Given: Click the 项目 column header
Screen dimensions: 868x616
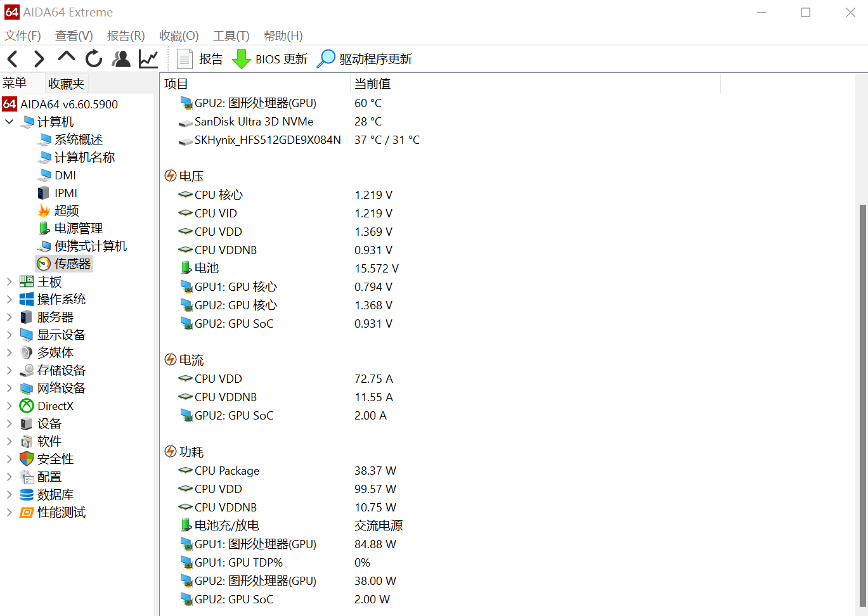Looking at the screenshot, I should (x=255, y=84).
